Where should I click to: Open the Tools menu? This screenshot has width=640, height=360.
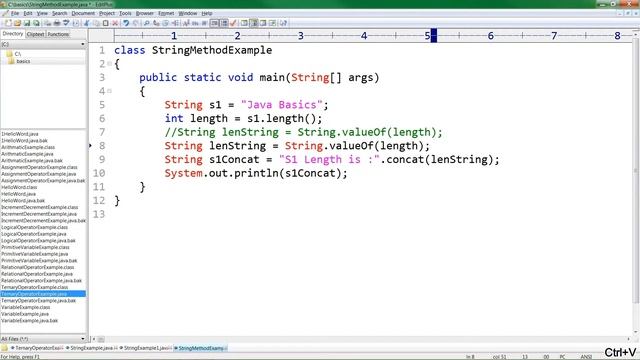125,13
